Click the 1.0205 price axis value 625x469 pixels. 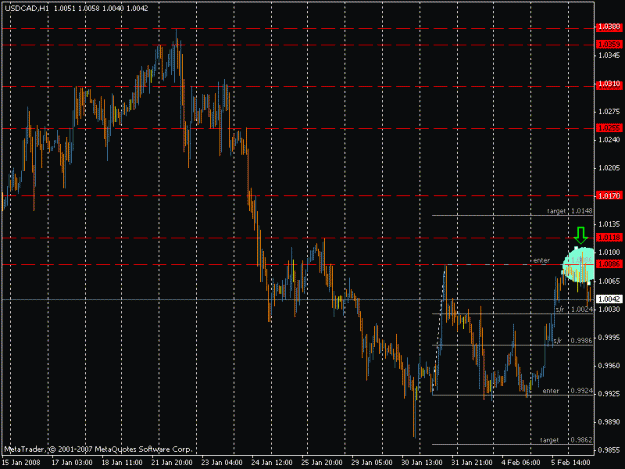coord(609,168)
